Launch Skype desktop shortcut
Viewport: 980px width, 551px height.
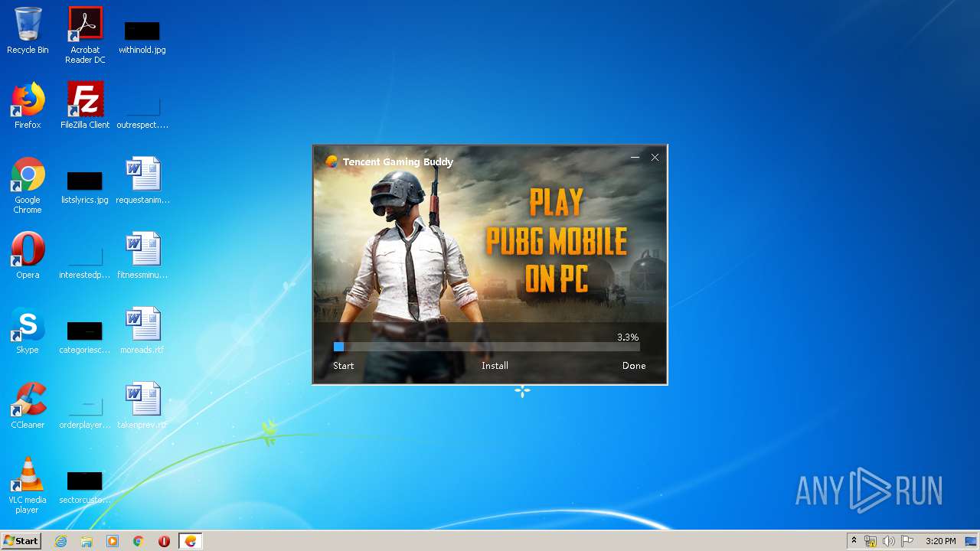28,331
